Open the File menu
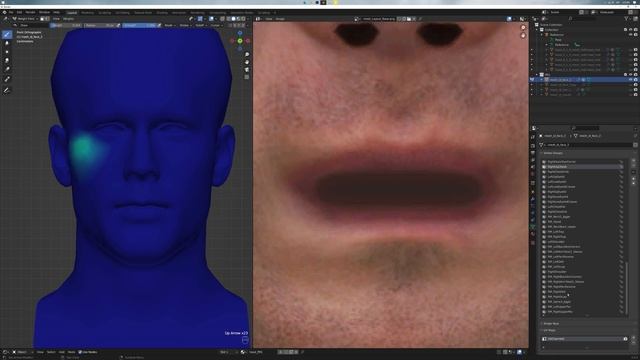The image size is (640, 360). [x=11, y=12]
